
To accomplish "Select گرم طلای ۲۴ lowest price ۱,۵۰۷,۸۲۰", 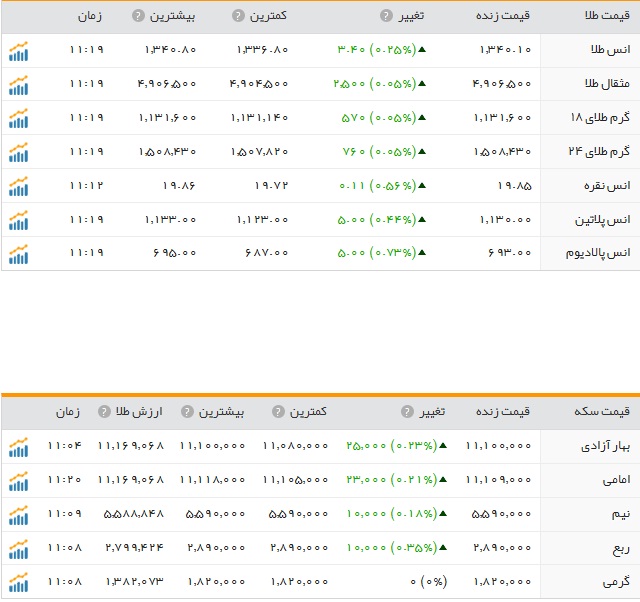I will pos(260,152).
